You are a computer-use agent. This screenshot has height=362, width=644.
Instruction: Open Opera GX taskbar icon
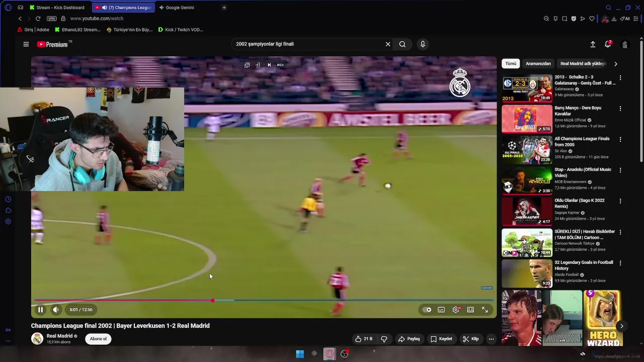point(330,354)
